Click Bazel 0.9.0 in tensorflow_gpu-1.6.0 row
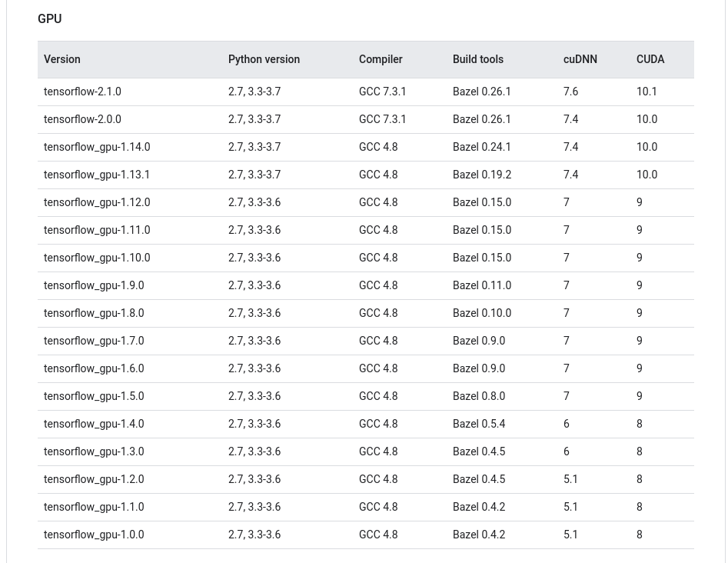 point(479,368)
